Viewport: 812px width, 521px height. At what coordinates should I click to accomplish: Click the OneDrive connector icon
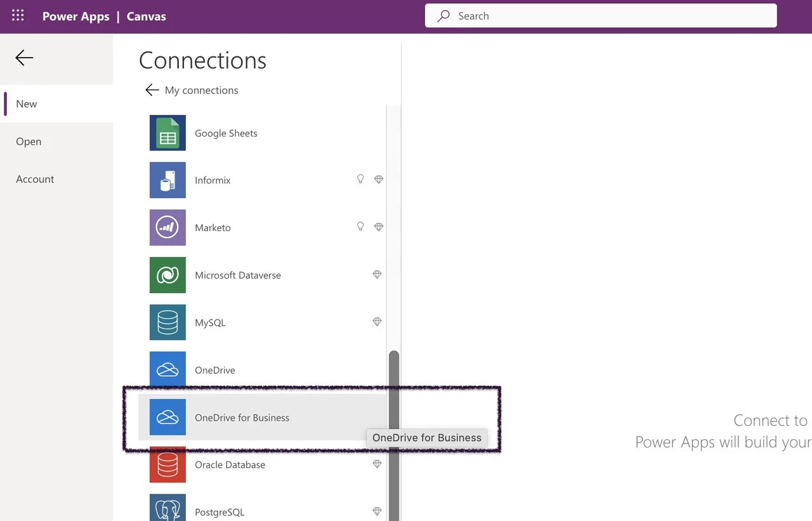click(167, 369)
